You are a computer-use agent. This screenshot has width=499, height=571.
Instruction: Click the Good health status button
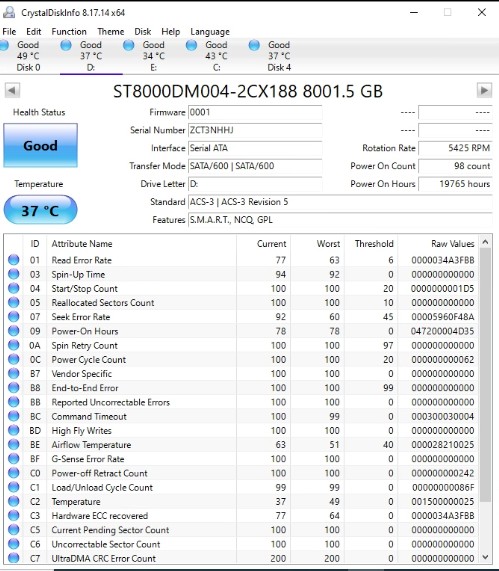(40, 145)
